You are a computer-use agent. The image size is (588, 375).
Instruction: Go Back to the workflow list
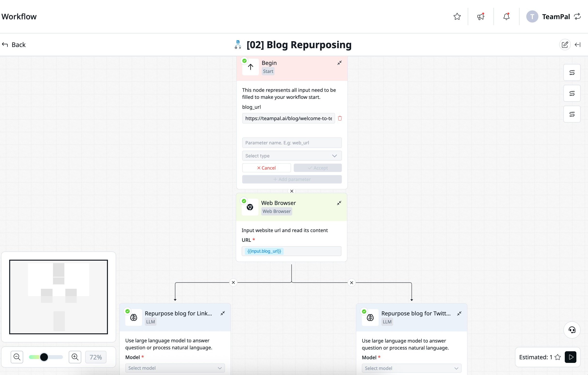[x=14, y=45]
